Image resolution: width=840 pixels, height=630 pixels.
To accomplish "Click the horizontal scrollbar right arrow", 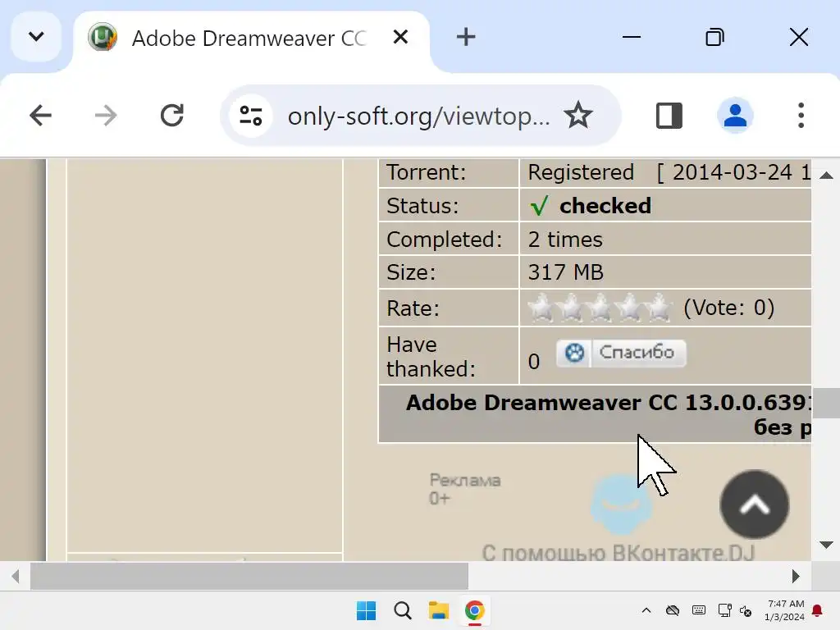I will pyautogui.click(x=796, y=577).
